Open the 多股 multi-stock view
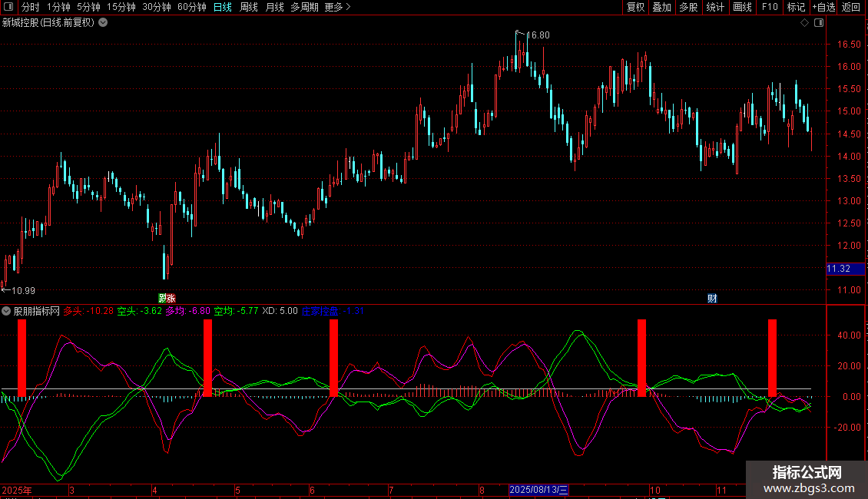The image size is (868, 499). coord(688,7)
